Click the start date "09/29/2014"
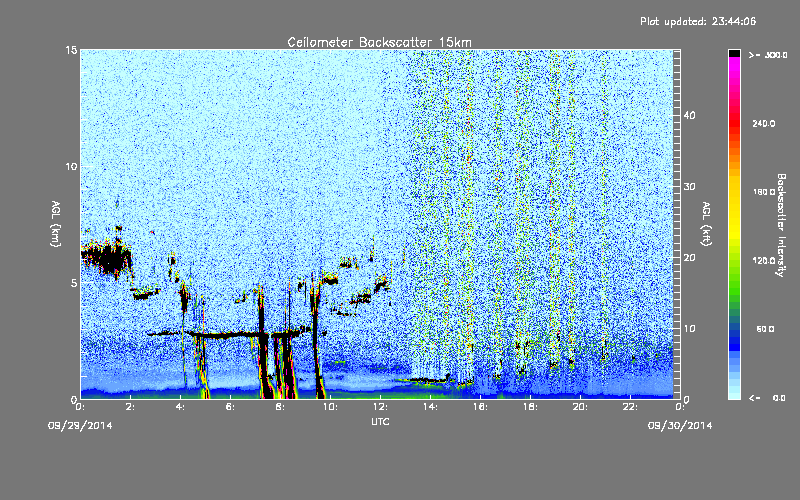 pos(80,426)
